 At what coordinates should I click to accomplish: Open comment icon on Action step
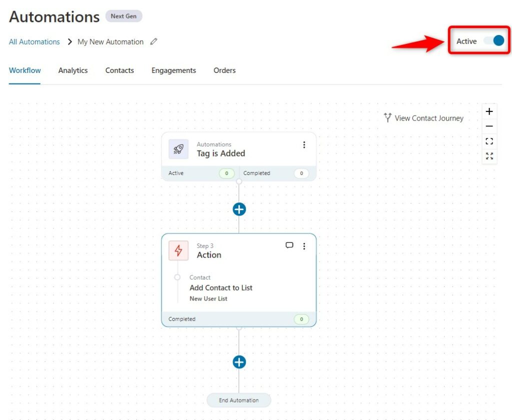point(289,245)
